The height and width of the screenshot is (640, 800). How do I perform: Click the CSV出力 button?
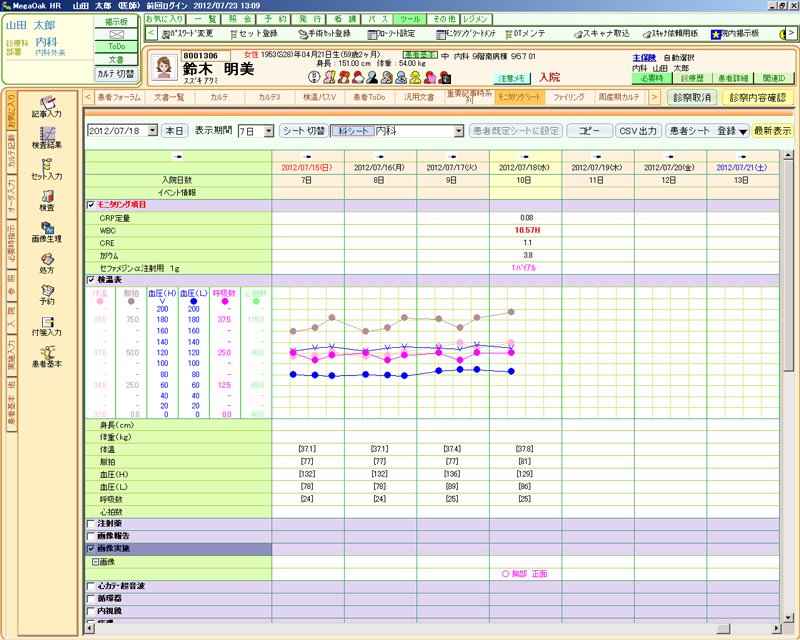pos(638,131)
